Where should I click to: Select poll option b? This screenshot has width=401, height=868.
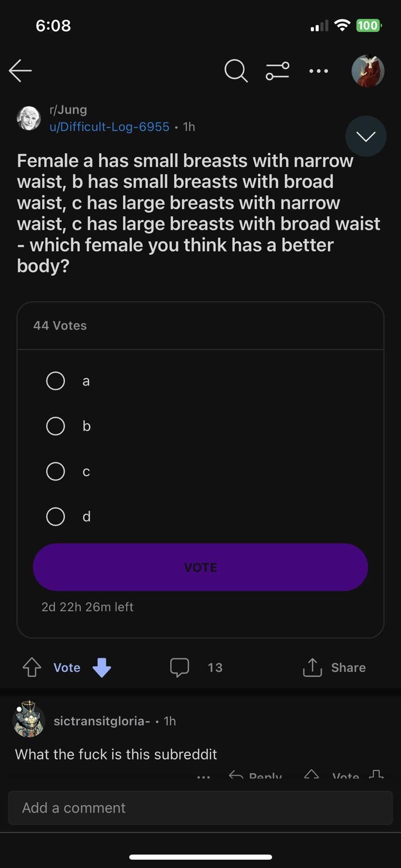pos(55,426)
